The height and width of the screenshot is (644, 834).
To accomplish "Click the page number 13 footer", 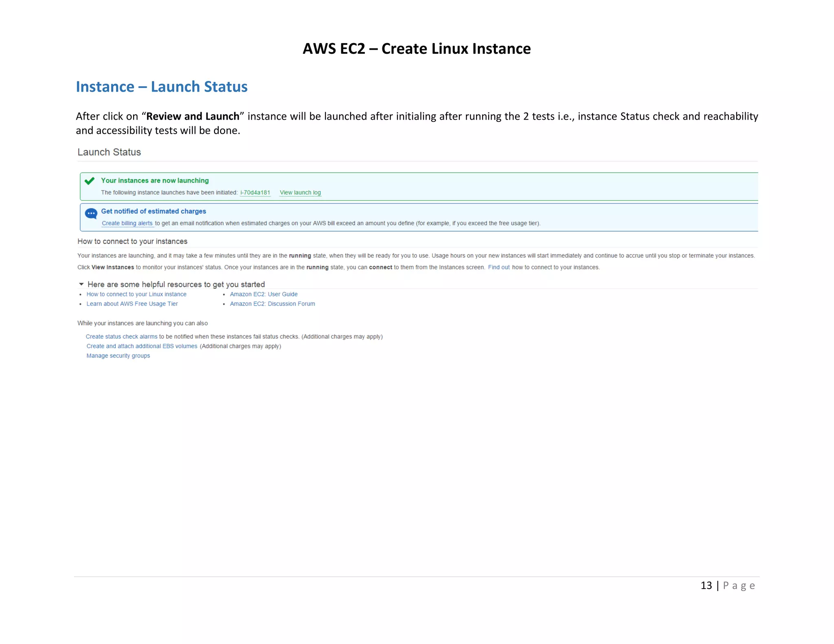I will (728, 585).
